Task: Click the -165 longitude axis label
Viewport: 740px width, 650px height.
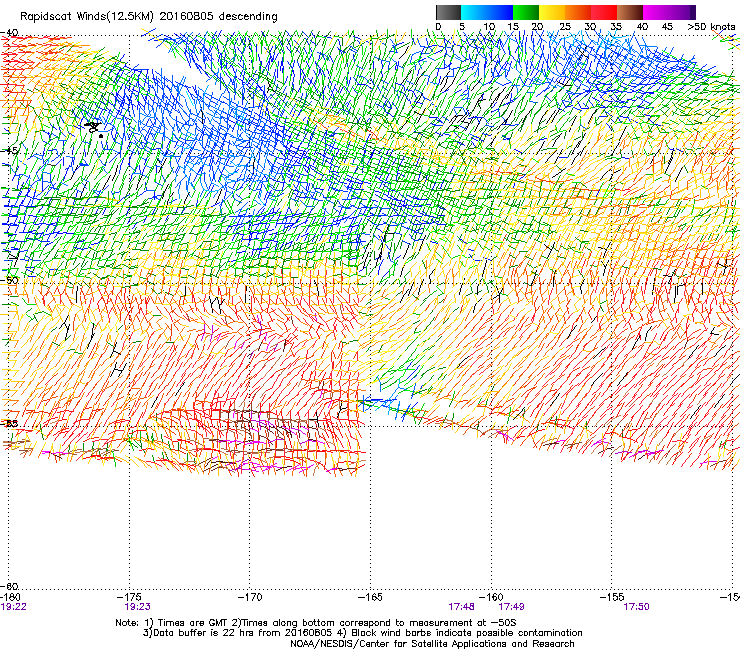Action: point(370,598)
